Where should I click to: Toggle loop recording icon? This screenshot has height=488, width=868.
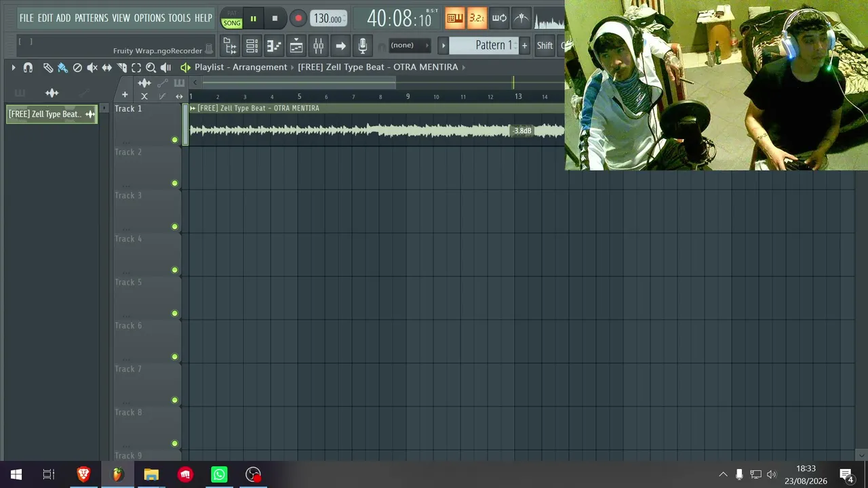pos(499,18)
